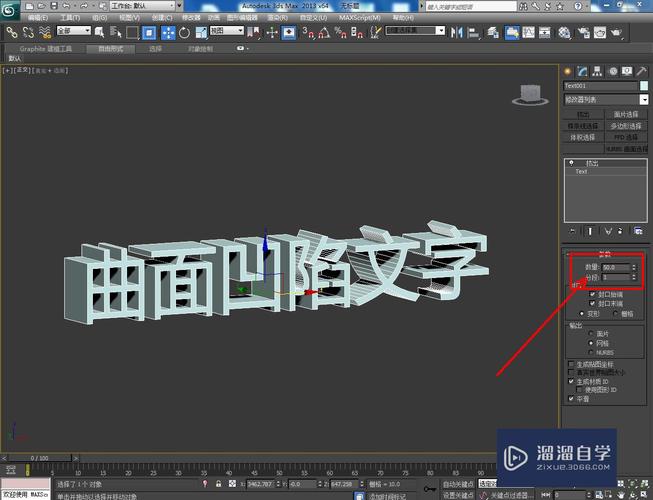The width and height of the screenshot is (653, 500).
Task: Toggle the Keyboard Shortcut Override icon
Action: [289, 32]
